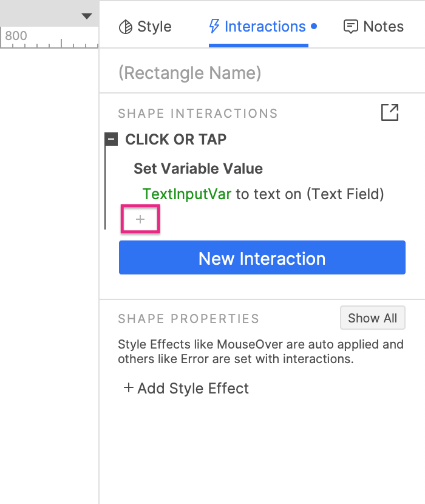Click the Rectangle Name field
Viewport: 425px width, 504px height.
tap(189, 73)
